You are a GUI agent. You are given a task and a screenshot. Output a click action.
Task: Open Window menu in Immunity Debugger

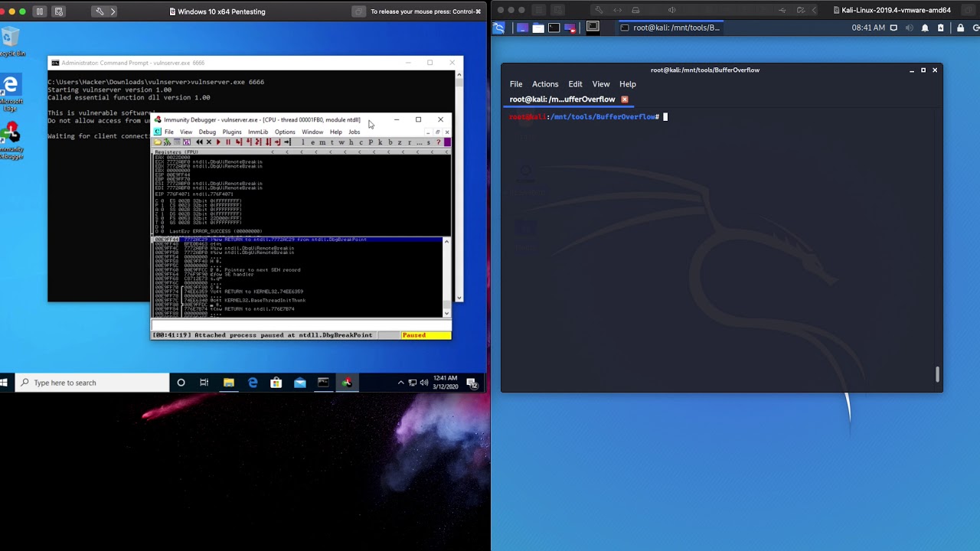click(312, 132)
